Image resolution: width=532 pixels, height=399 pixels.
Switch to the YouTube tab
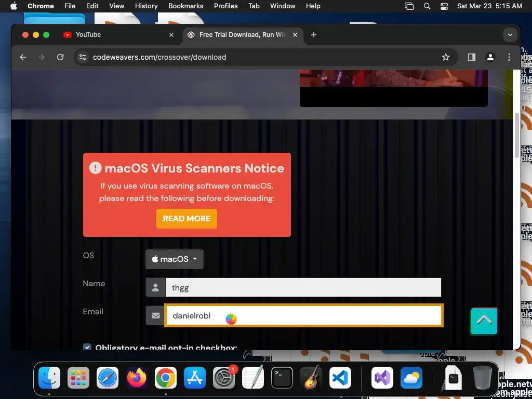119,35
